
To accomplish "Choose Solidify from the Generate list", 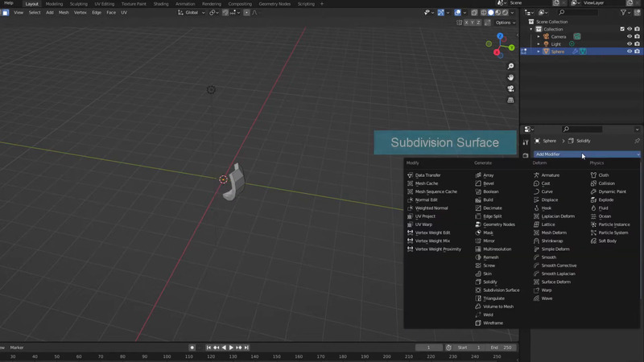I will [x=489, y=282].
